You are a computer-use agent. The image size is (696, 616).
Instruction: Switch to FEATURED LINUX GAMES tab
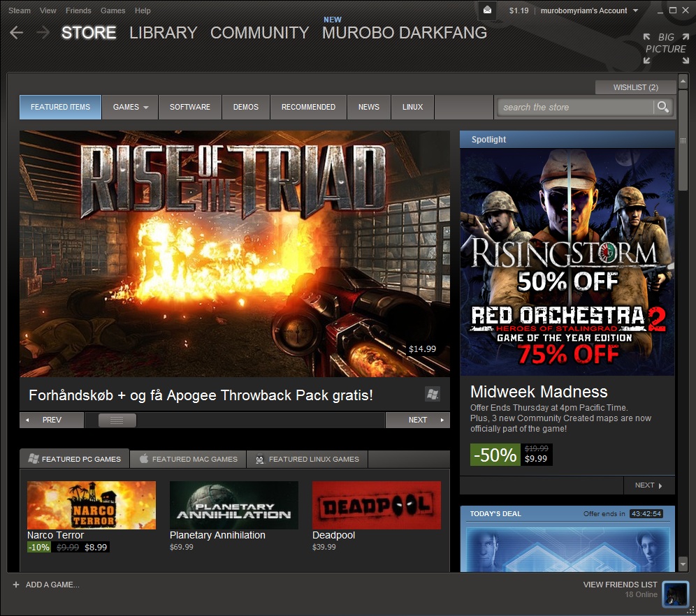tap(307, 459)
